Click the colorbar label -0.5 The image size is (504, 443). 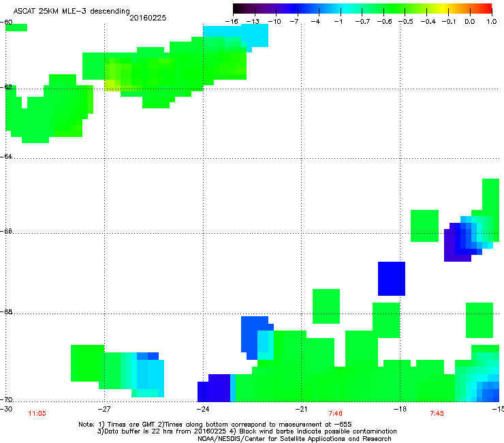pos(406,22)
